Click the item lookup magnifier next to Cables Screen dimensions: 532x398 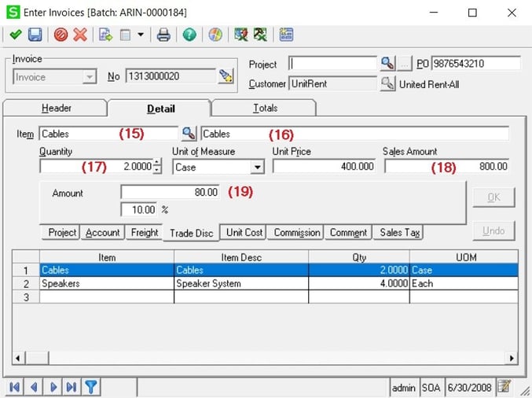(189, 133)
